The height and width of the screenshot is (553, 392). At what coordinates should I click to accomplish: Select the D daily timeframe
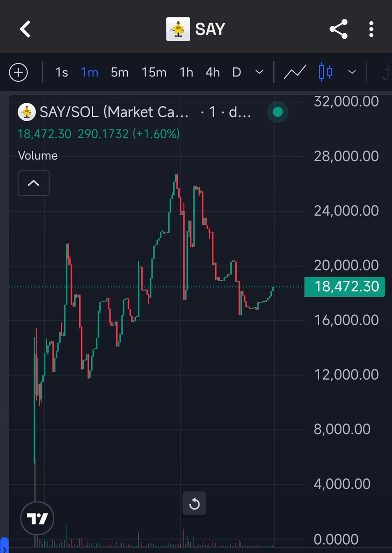click(x=236, y=72)
